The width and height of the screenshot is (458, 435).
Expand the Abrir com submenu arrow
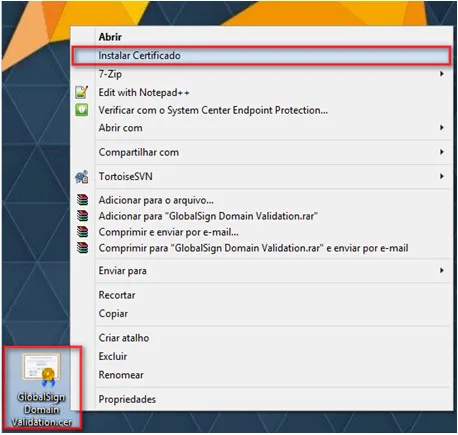442,128
